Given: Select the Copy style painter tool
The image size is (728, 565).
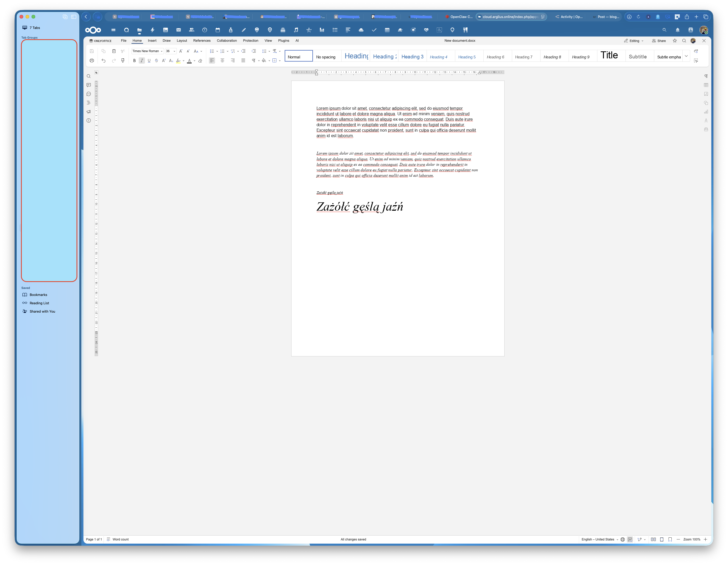Looking at the screenshot, I should (123, 61).
